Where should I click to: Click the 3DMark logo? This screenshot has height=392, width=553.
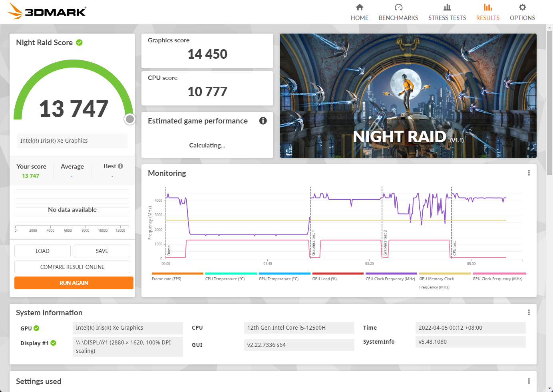click(x=47, y=11)
